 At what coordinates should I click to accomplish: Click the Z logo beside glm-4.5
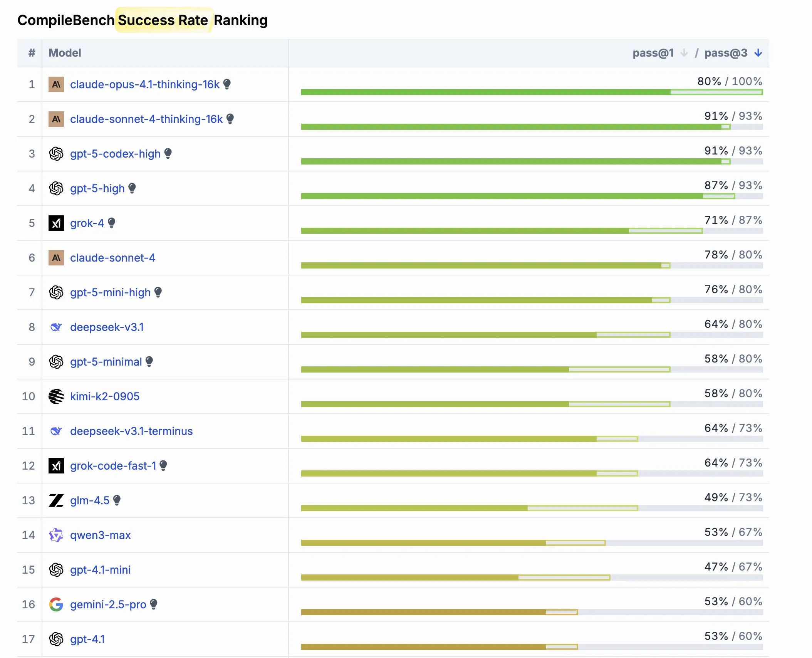coord(56,500)
